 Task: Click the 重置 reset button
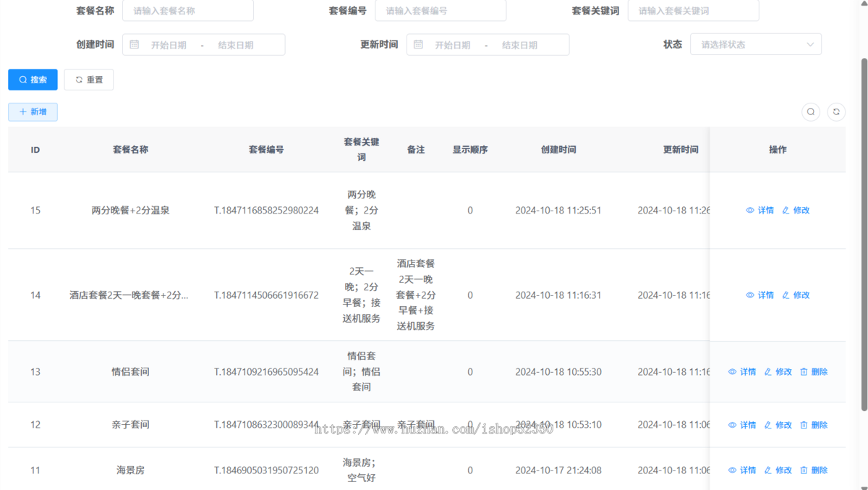[89, 80]
